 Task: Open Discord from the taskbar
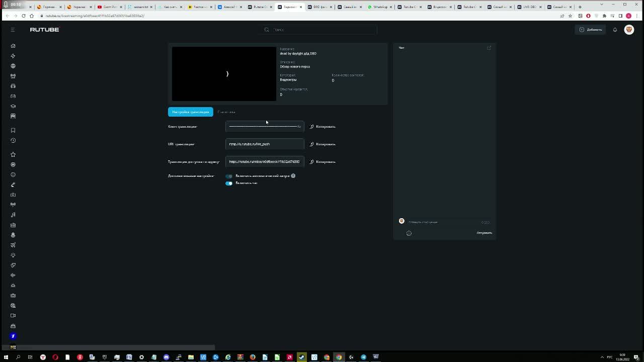[x=166, y=357]
